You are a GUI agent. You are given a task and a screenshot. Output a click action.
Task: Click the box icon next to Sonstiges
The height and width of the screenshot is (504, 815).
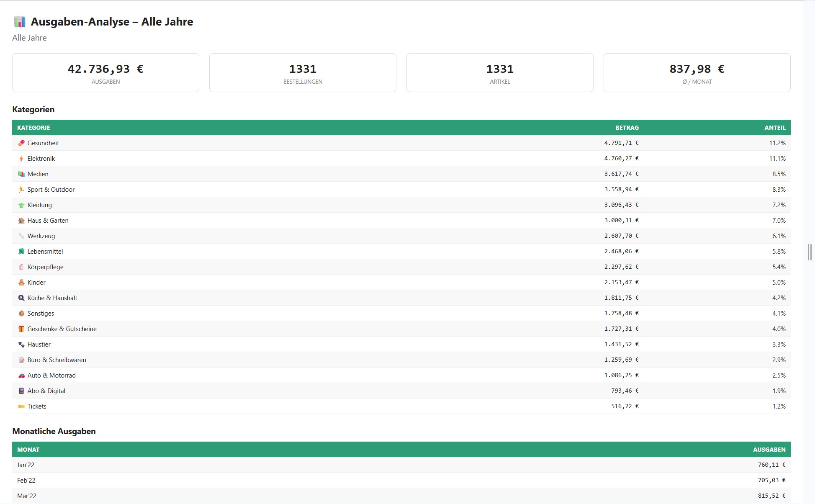21,314
